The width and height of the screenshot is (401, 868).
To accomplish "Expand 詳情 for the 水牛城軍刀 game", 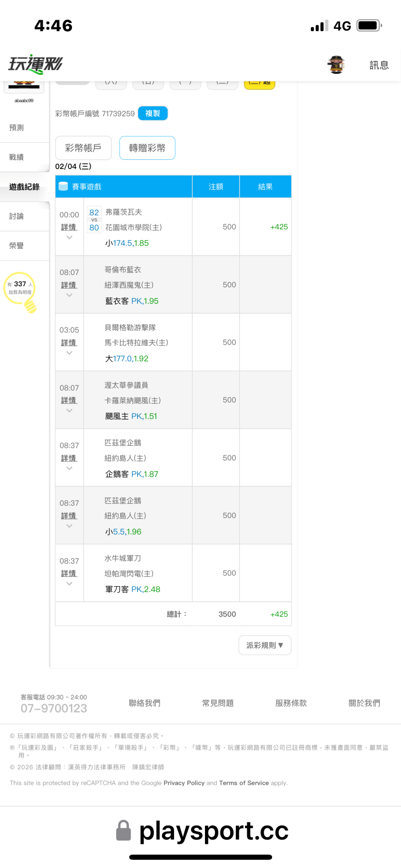I will click(69, 574).
